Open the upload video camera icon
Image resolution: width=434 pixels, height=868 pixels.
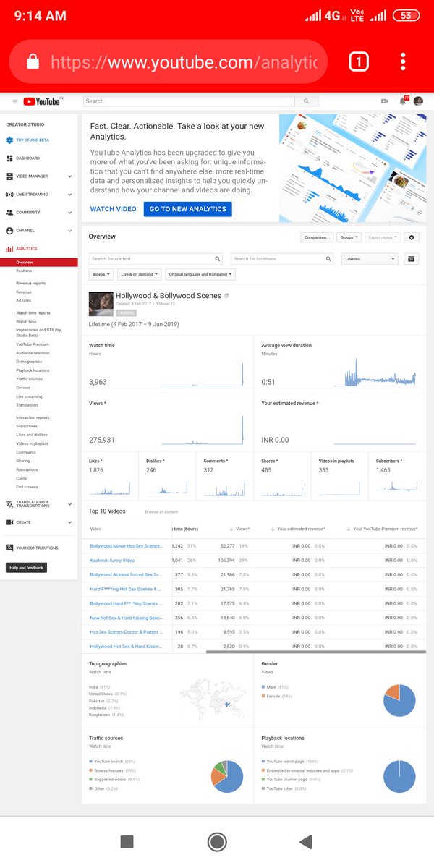(x=384, y=101)
